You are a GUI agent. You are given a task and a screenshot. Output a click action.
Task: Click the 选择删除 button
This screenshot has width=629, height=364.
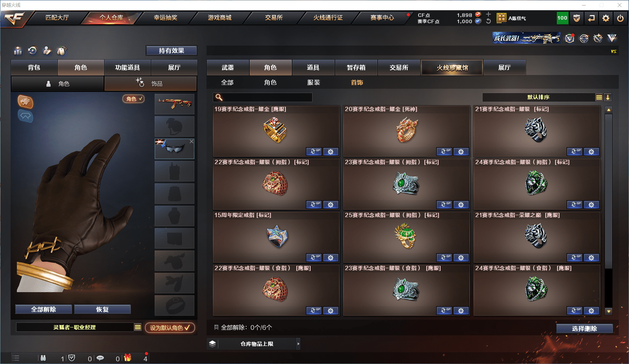click(x=584, y=329)
